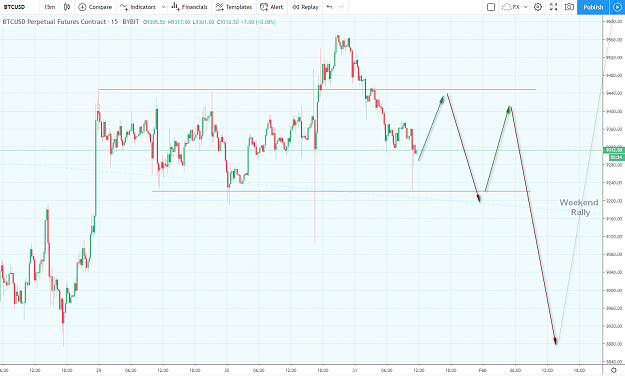Open the Indicators dialog

tap(138, 7)
